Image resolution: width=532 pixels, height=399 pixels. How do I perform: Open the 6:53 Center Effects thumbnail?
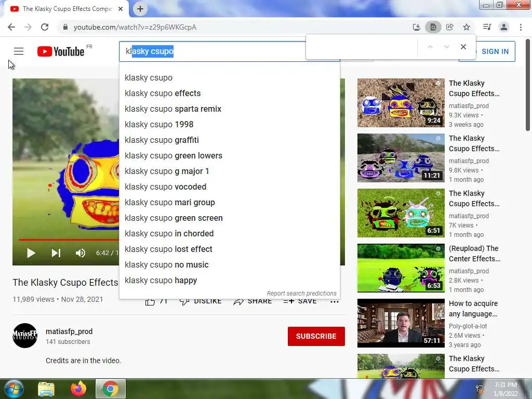pos(401,268)
